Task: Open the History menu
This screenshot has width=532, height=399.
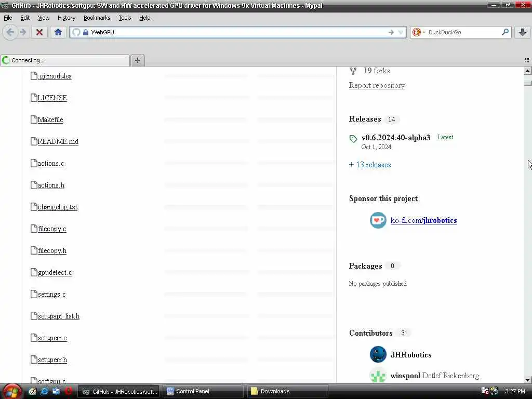Action: pos(66,18)
